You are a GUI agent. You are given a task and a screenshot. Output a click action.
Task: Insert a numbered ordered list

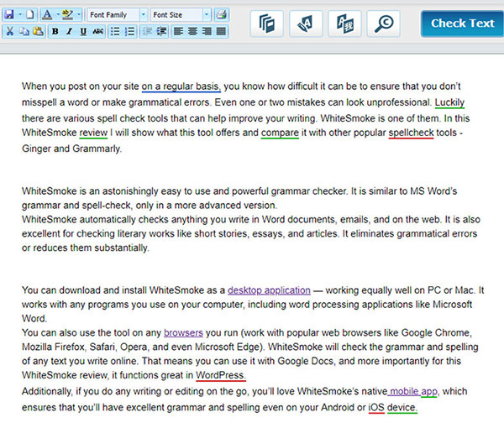tap(129, 31)
